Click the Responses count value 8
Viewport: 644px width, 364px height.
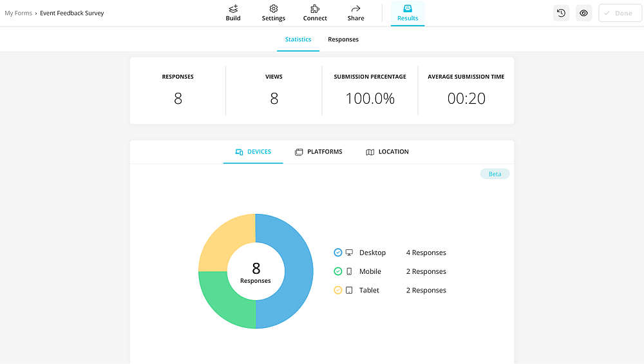pyautogui.click(x=178, y=98)
